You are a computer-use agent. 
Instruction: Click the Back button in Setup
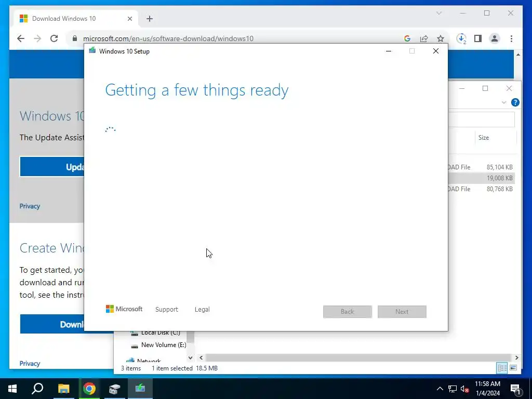pos(348,312)
